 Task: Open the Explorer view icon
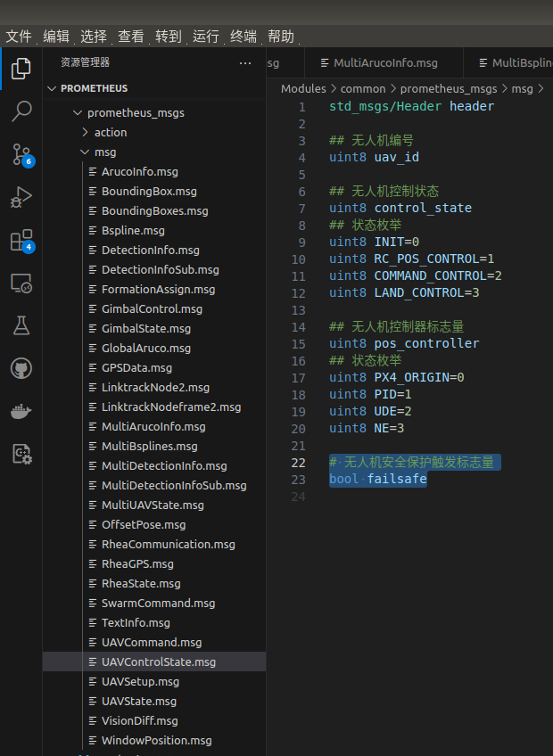[21, 69]
